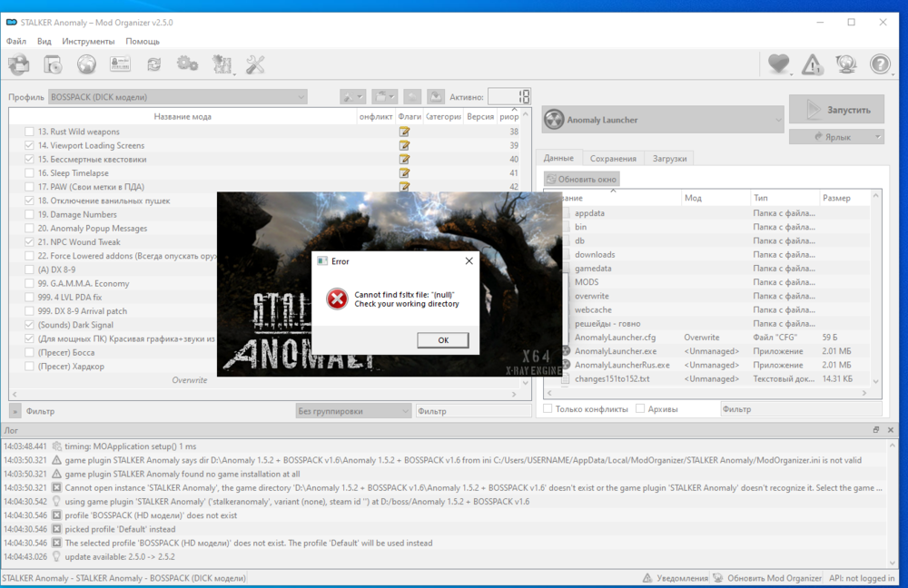This screenshot has height=588, width=908.
Task: Open the Ярлык shortcut dropdown
Action: pyautogui.click(x=836, y=137)
